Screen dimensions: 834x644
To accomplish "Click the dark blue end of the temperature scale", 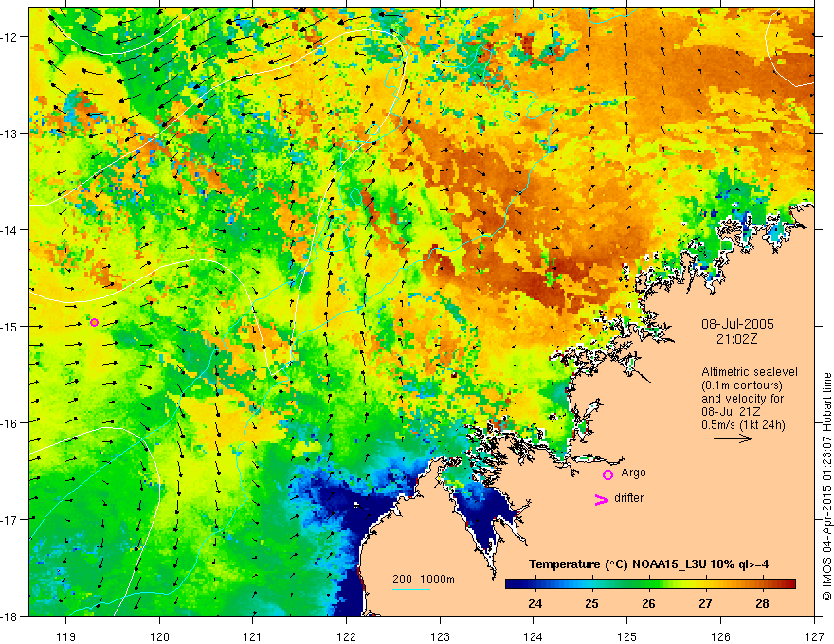I will tap(512, 584).
